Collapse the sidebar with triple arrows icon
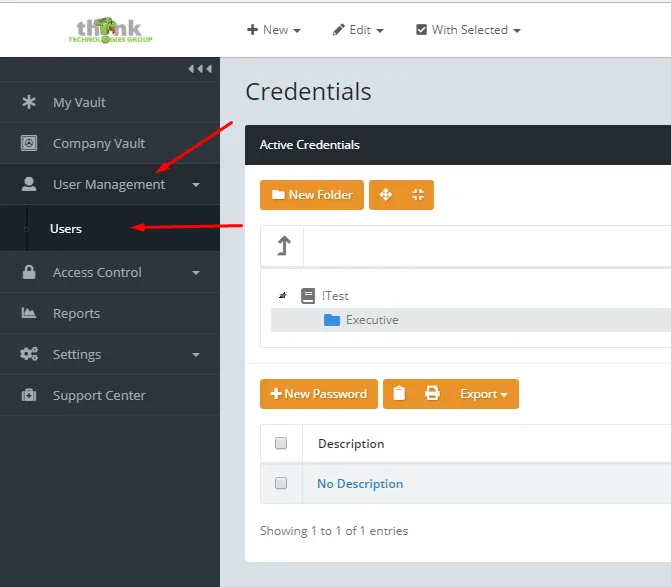 [200, 69]
